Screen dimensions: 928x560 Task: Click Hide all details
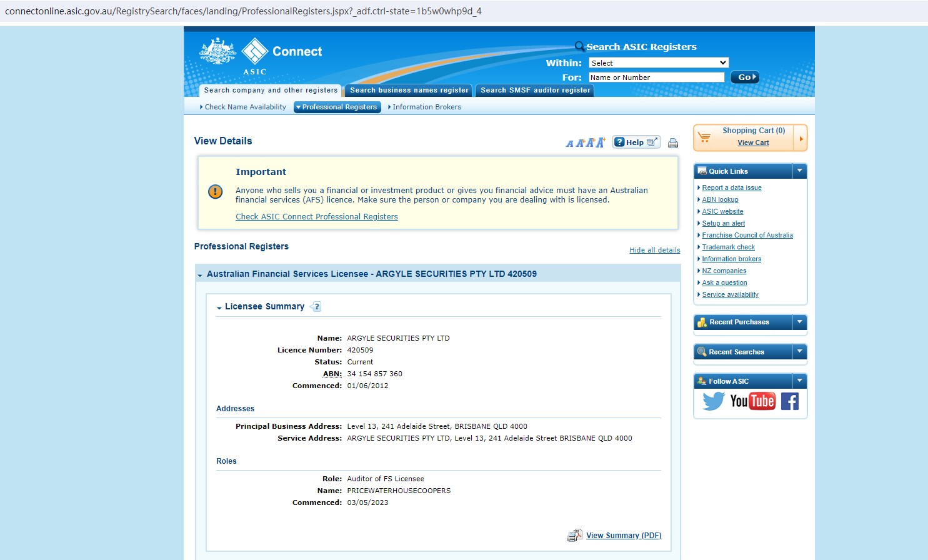(x=655, y=250)
